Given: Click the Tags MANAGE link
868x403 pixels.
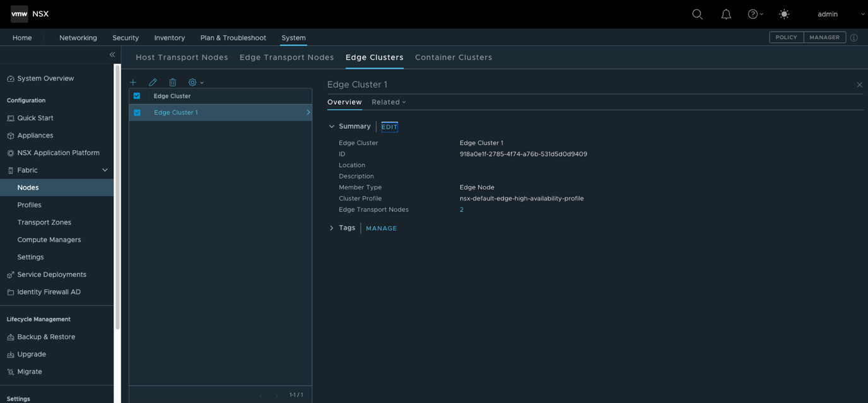Looking at the screenshot, I should tap(382, 228).
